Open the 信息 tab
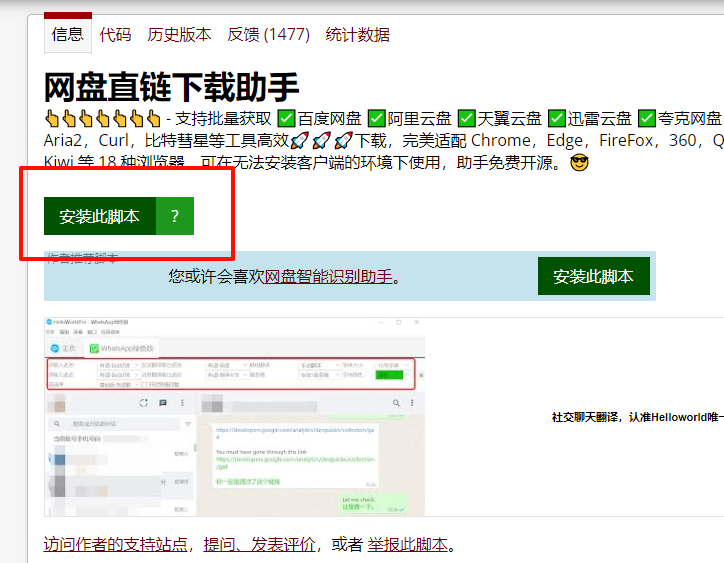724x563 pixels. pyautogui.click(x=68, y=34)
